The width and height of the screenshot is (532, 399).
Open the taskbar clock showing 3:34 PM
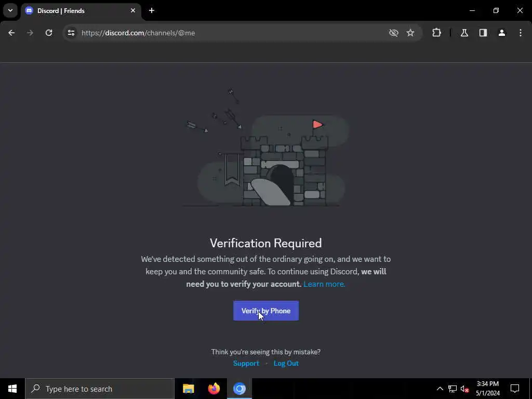487,389
